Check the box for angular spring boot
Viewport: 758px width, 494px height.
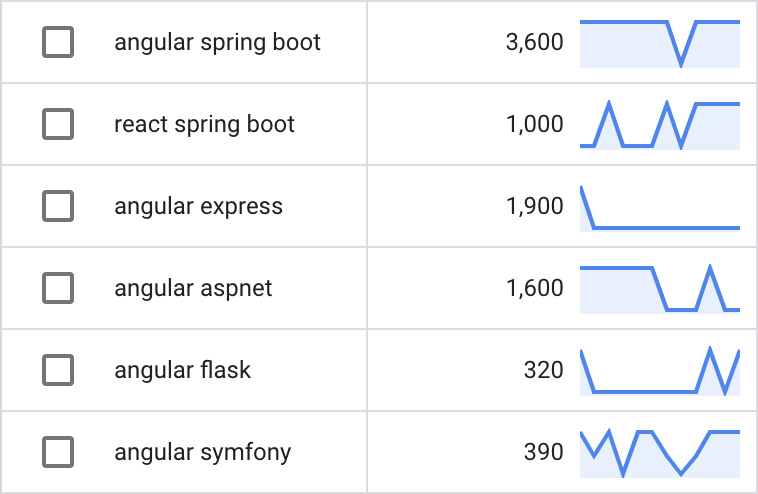[x=58, y=42]
